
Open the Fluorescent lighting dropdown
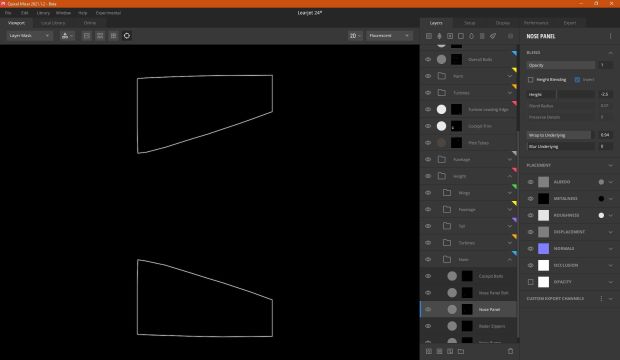coord(389,36)
